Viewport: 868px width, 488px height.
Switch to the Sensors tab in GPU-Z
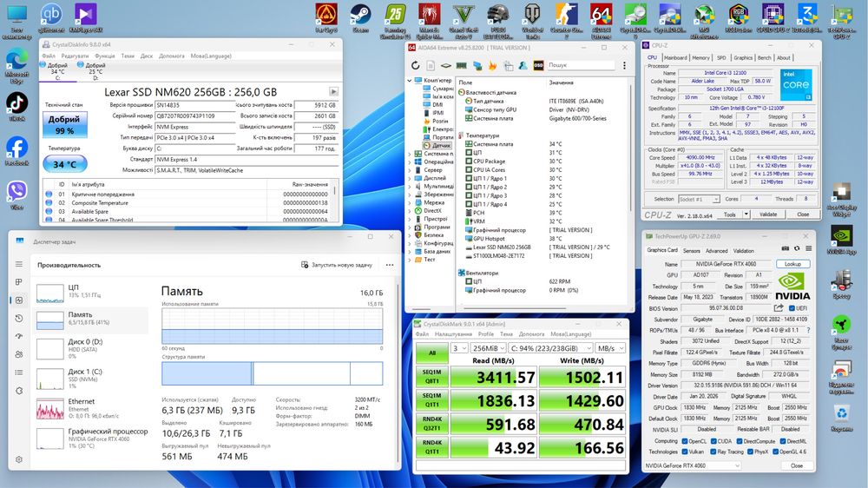[x=691, y=251]
